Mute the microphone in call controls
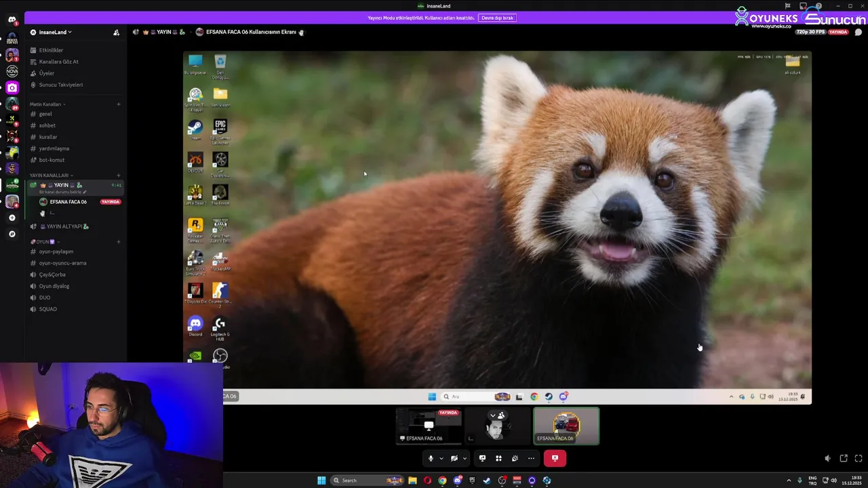This screenshot has width=868, height=488. coord(430,458)
